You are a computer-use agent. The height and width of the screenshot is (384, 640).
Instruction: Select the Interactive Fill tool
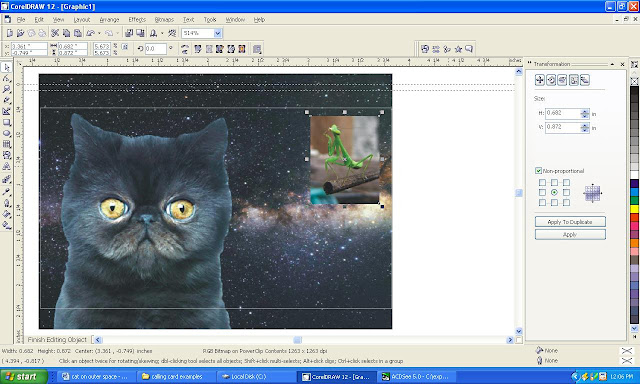(7, 225)
